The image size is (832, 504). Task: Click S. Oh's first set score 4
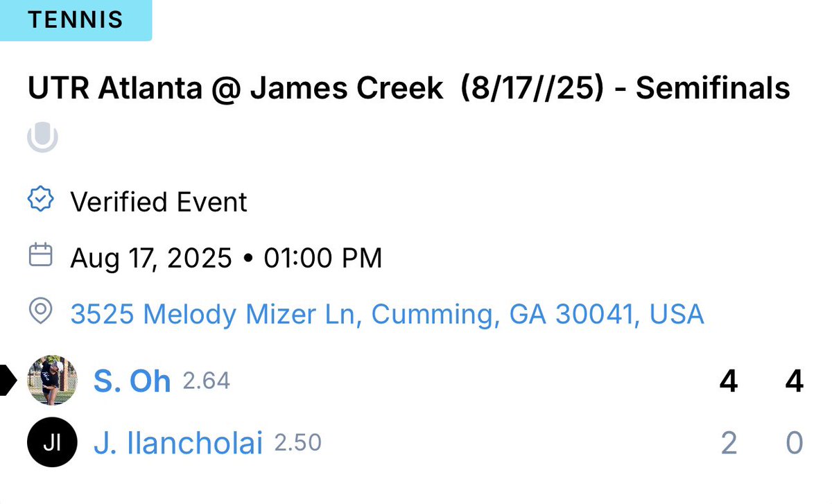728,381
